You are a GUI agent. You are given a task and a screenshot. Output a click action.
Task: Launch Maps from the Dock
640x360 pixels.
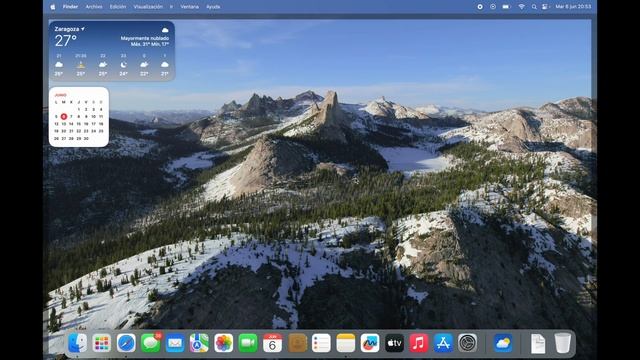[x=199, y=343]
